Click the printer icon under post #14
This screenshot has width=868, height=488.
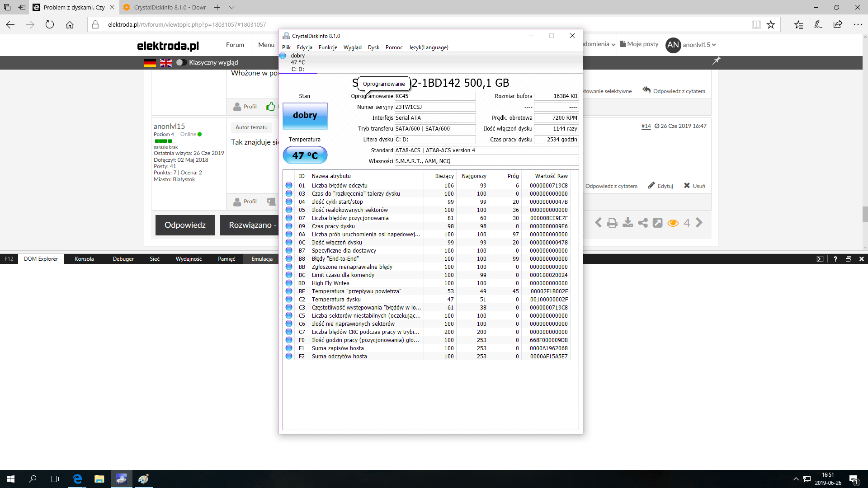(612, 222)
